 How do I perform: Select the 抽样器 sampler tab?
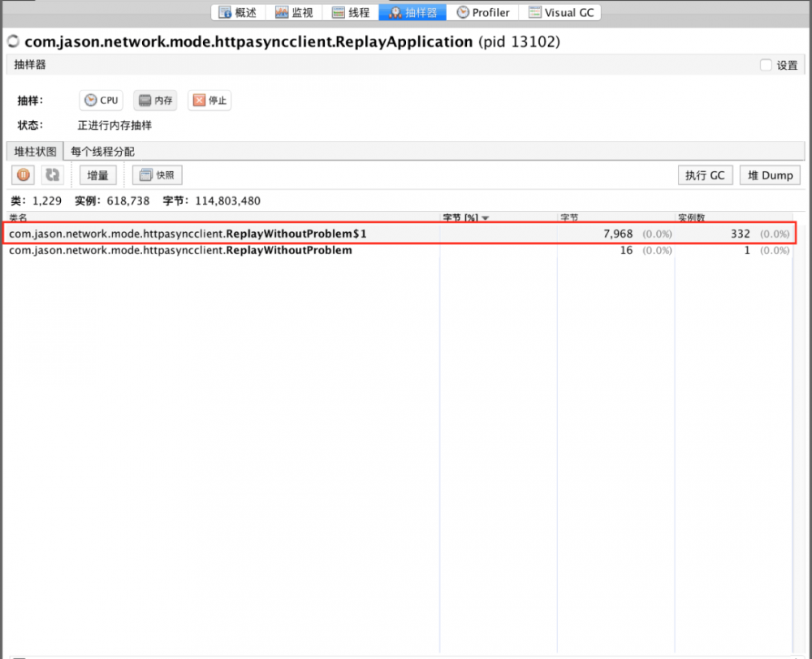coord(412,12)
